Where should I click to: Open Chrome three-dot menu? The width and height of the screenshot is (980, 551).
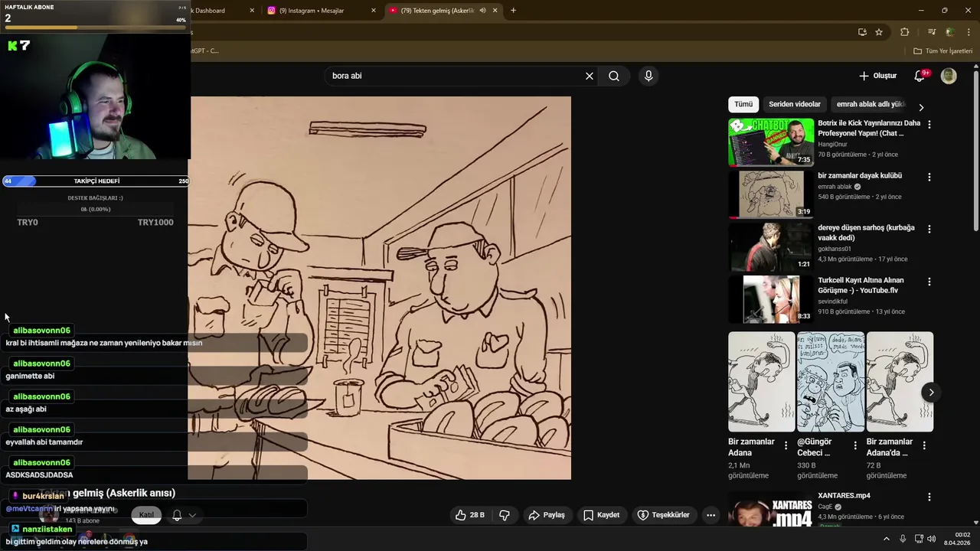(x=968, y=32)
